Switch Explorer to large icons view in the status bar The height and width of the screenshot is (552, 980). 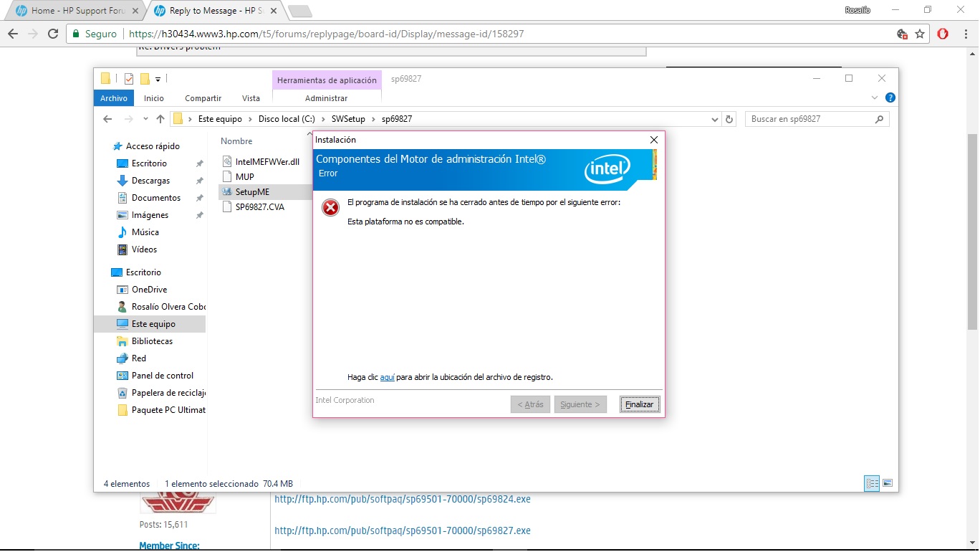tap(888, 484)
